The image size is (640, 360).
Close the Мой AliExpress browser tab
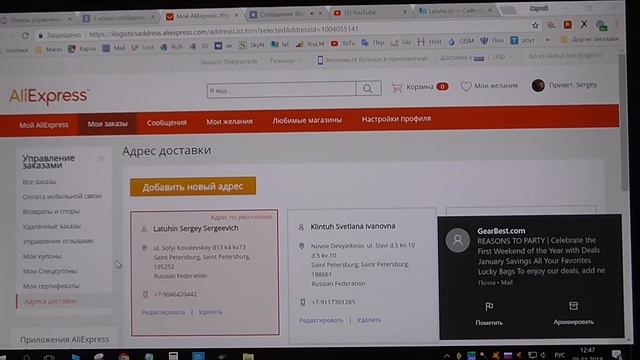[x=236, y=15]
